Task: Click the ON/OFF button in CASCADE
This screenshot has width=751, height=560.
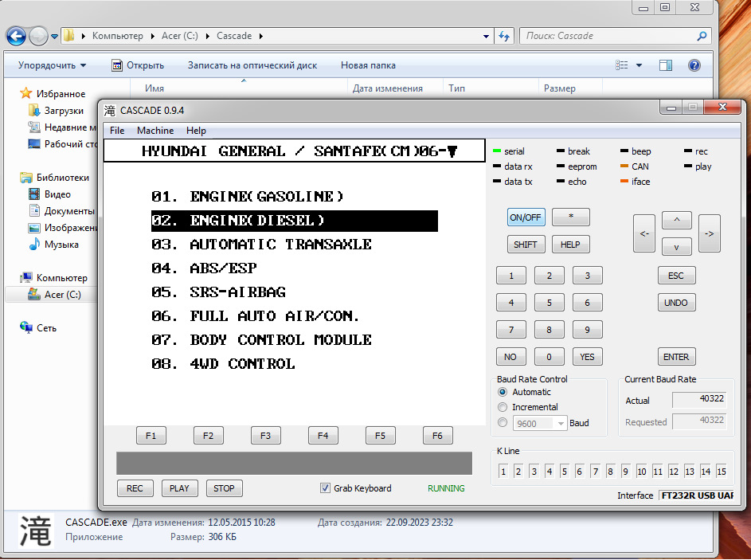Action: 526,217
